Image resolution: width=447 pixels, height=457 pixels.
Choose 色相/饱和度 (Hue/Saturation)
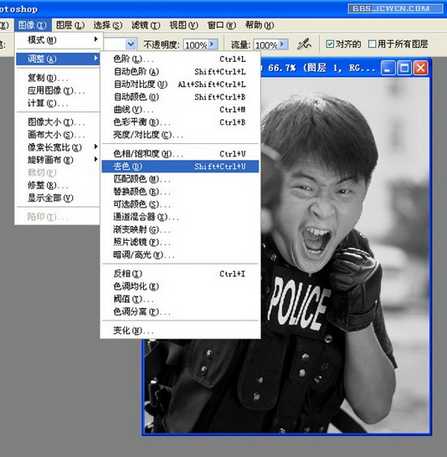pos(180,154)
